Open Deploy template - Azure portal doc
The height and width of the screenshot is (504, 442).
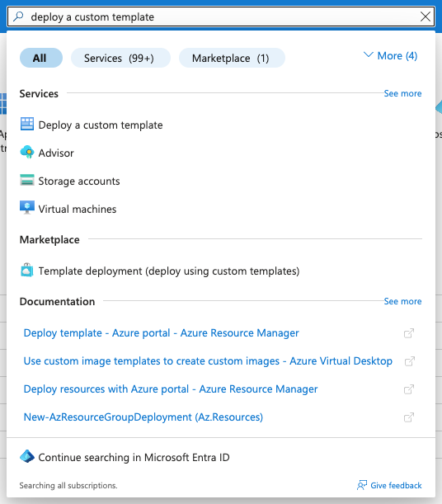click(x=162, y=333)
